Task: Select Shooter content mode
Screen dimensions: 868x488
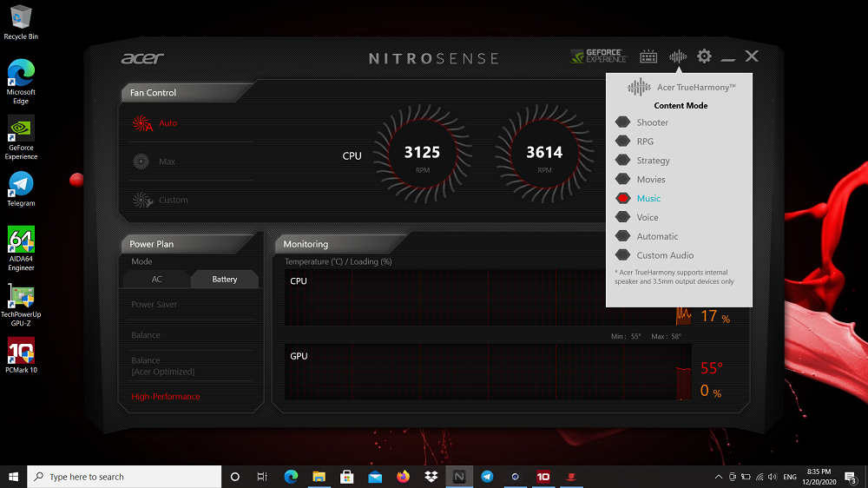Action: [x=641, y=122]
